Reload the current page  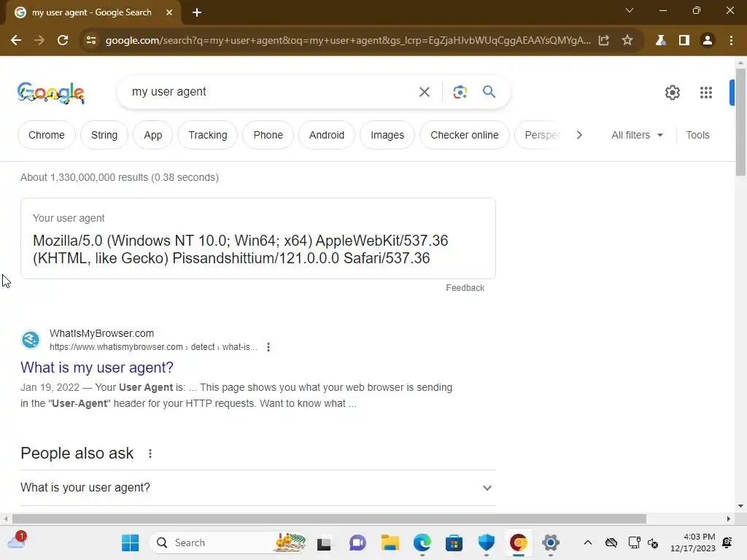(63, 41)
